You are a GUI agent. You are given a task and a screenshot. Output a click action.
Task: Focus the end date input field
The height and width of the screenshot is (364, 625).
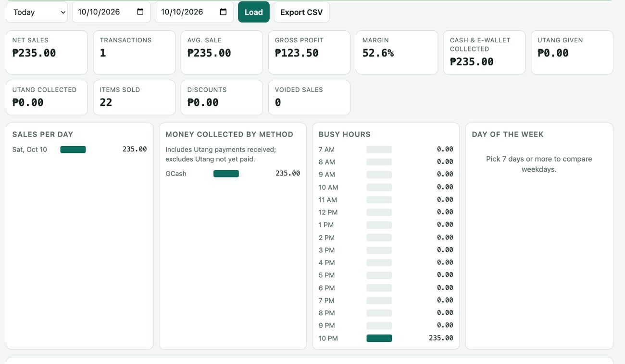tap(194, 12)
